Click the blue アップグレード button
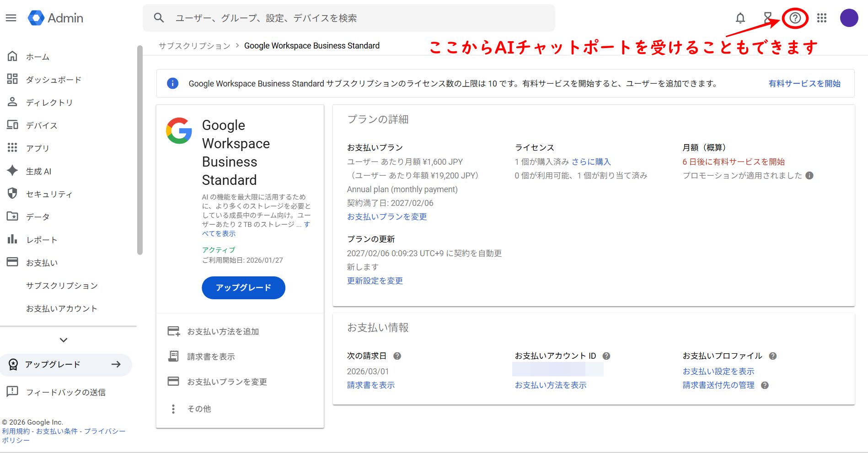Screen dimensions: 868x453 [243, 288]
